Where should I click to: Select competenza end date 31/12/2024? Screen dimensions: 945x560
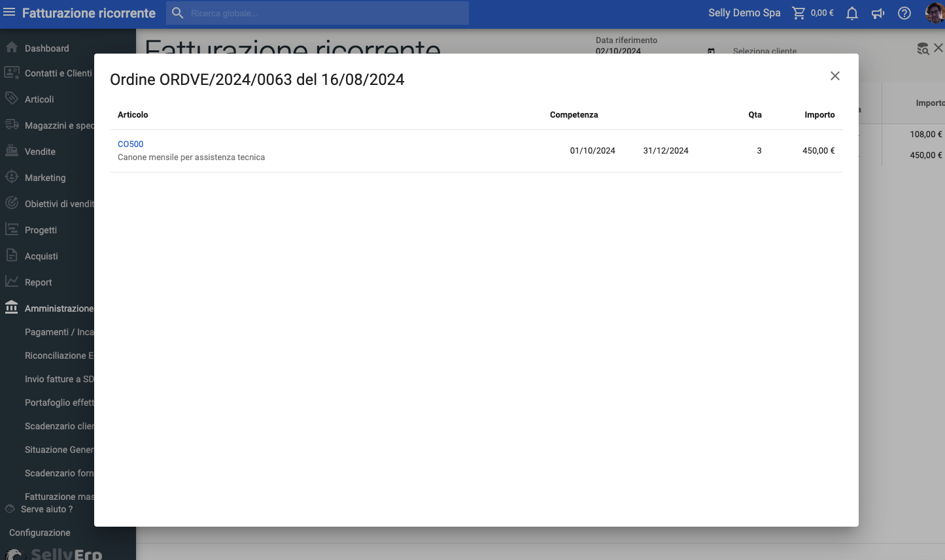(x=666, y=150)
